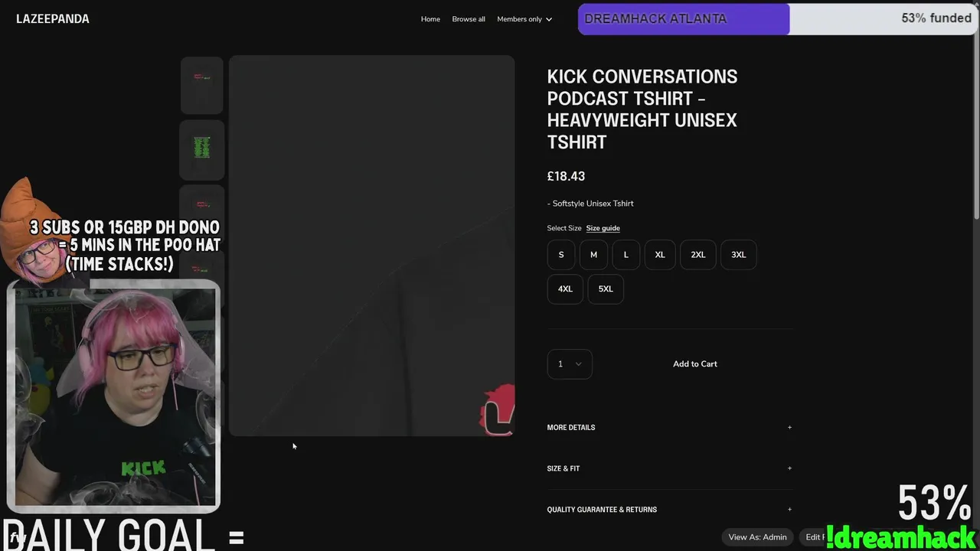This screenshot has width=980, height=551.
Task: Click the streamer webcam overlay
Action: pos(113,396)
